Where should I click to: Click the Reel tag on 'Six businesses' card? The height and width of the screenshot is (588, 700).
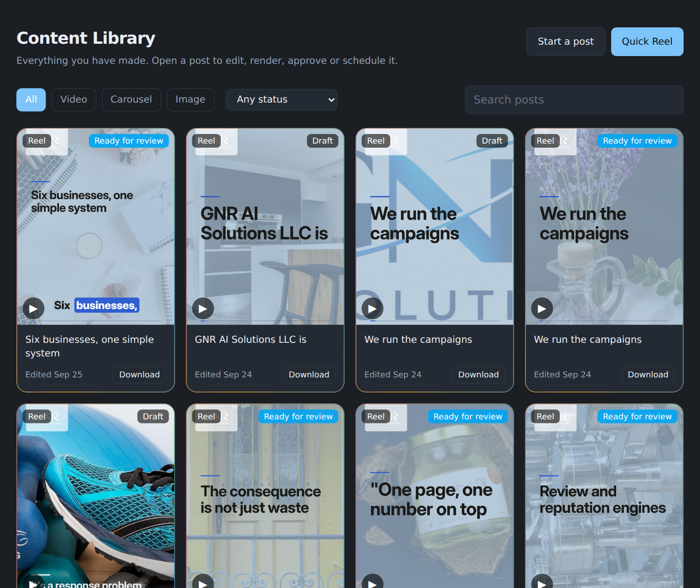point(37,141)
